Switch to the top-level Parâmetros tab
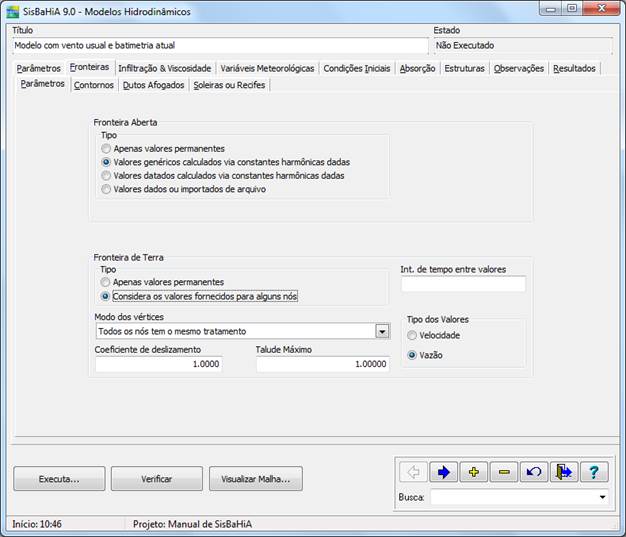 pyautogui.click(x=38, y=68)
